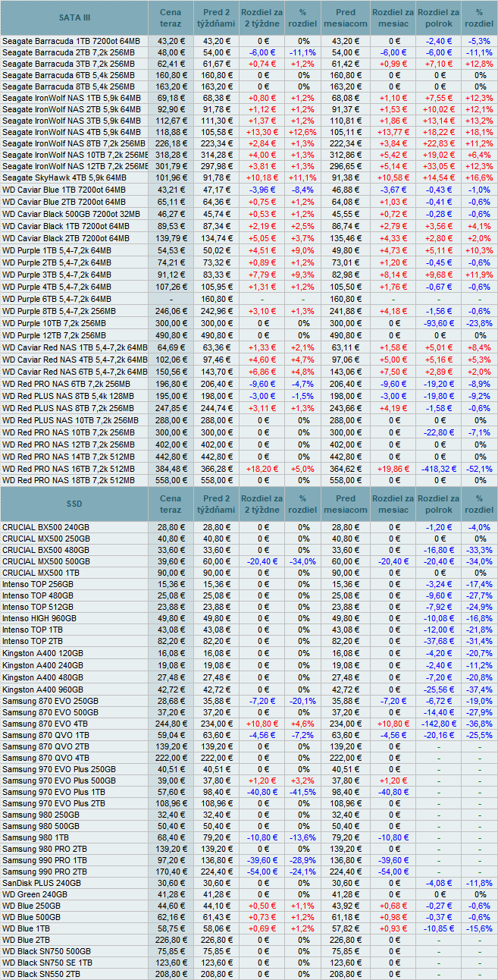The height and width of the screenshot is (980, 498).
Task: Select row WD Caviar Blue 2TB 7200ot 64MB
Action: pyautogui.click(x=249, y=202)
